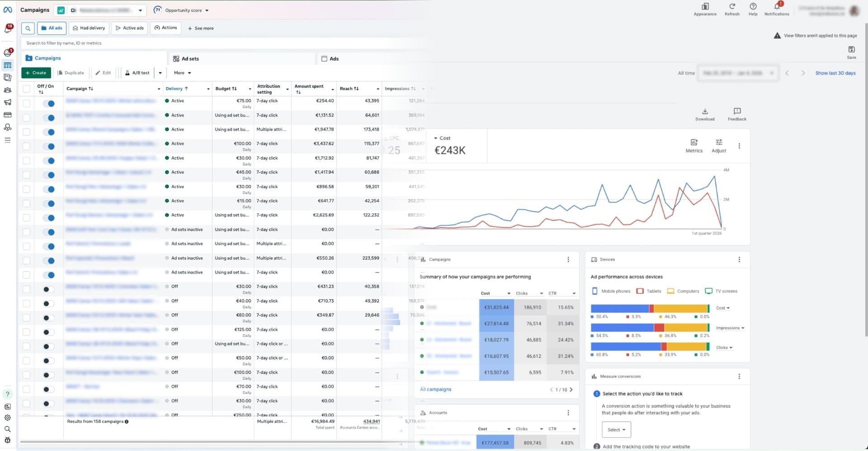This screenshot has width=868, height=451.
Task: Open the All Tools hamburger menu icon
Action: pyautogui.click(x=7, y=140)
